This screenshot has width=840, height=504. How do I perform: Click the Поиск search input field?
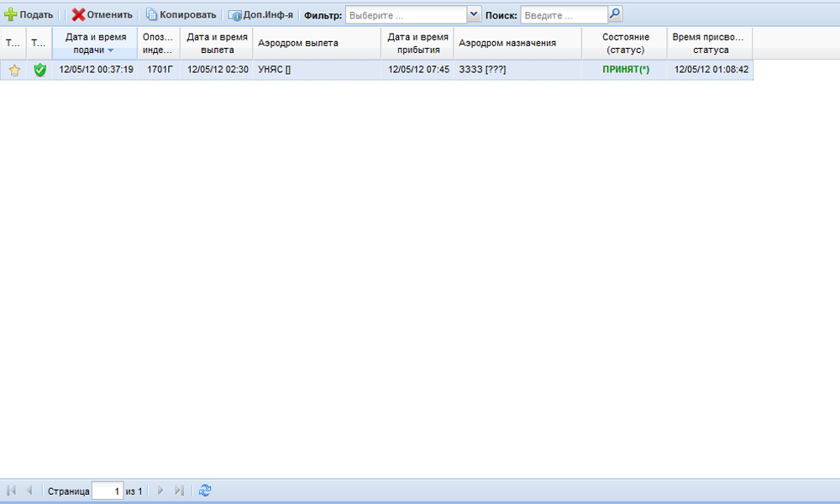point(563,14)
